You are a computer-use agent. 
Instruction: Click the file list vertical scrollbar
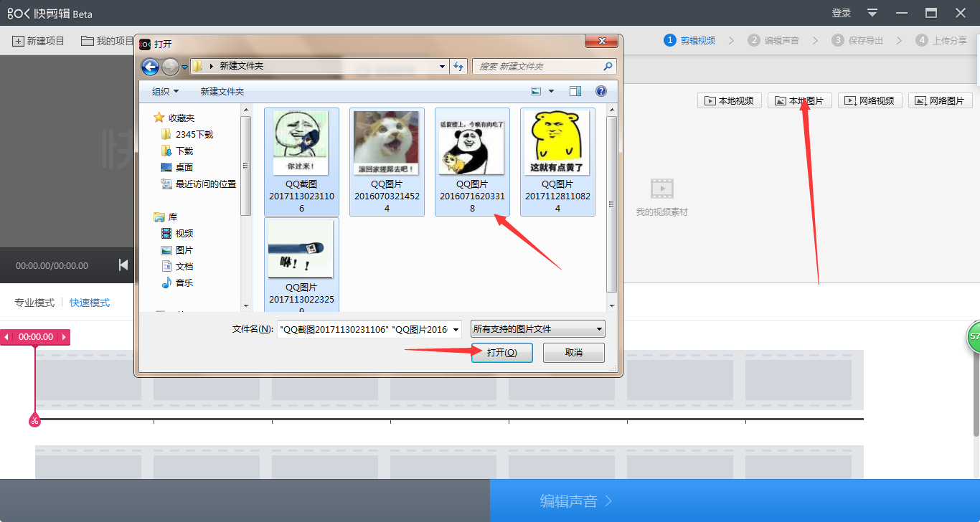pos(611,204)
